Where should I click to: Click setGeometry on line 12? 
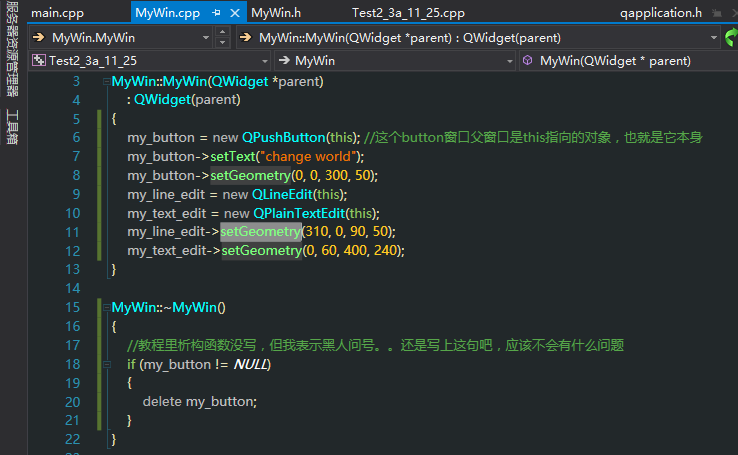(261, 250)
